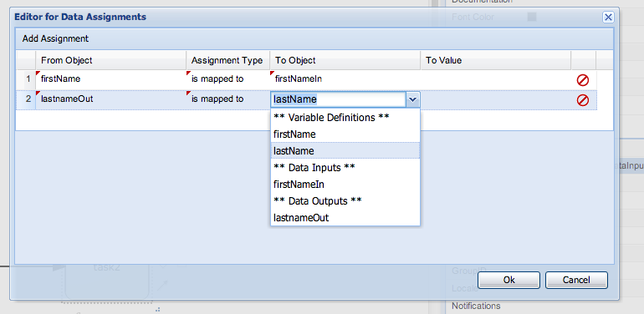Select the Data Inputs header entry
Screen dimensions: 644x314
coord(345,168)
